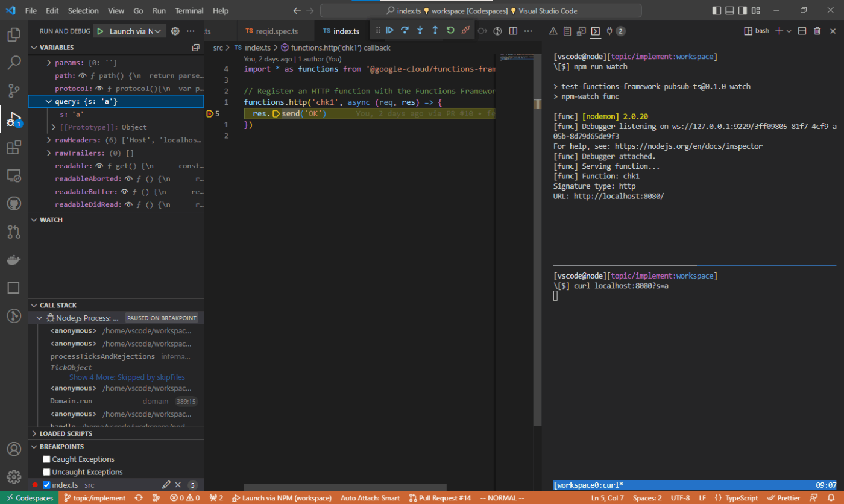Collapse the Watch section
The height and width of the screenshot is (504, 844).
coord(34,220)
